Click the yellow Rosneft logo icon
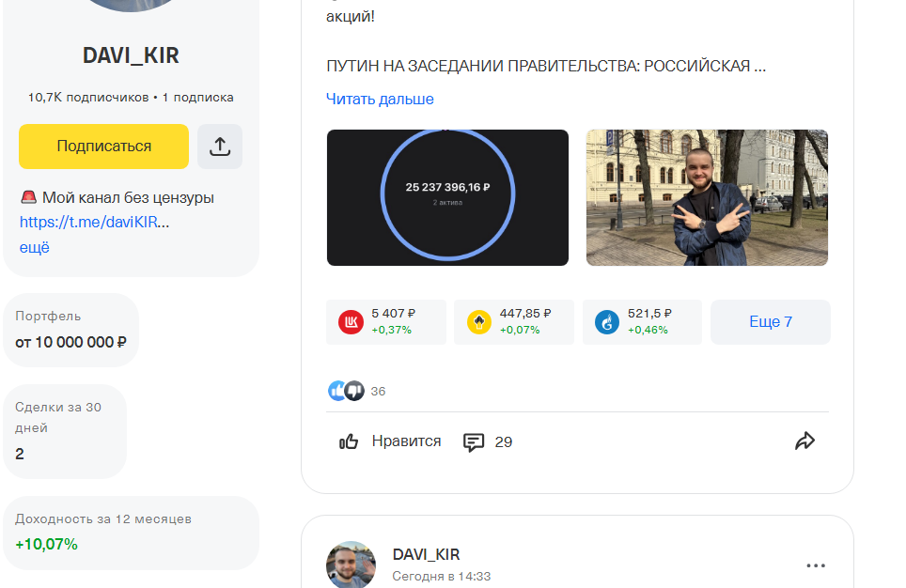This screenshot has width=906, height=588. coord(479,322)
